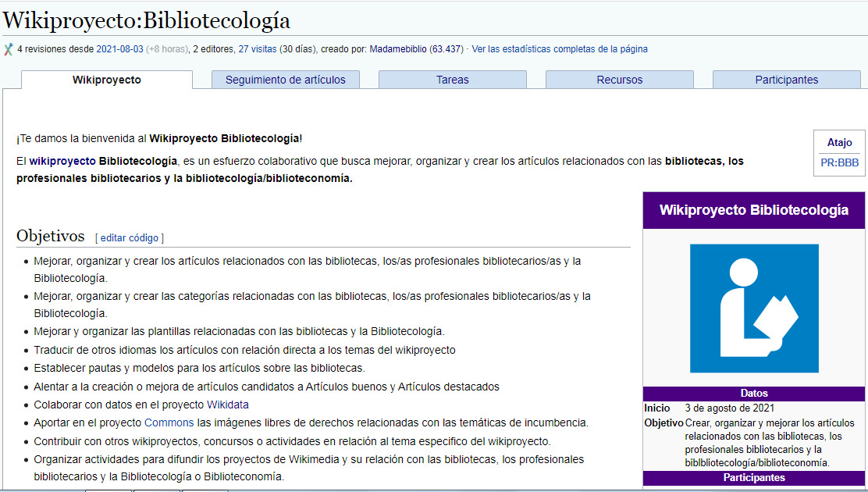Open the Wikiproyecto Bibliotecología logo image
The width and height of the screenshot is (868, 492).
coord(754,308)
